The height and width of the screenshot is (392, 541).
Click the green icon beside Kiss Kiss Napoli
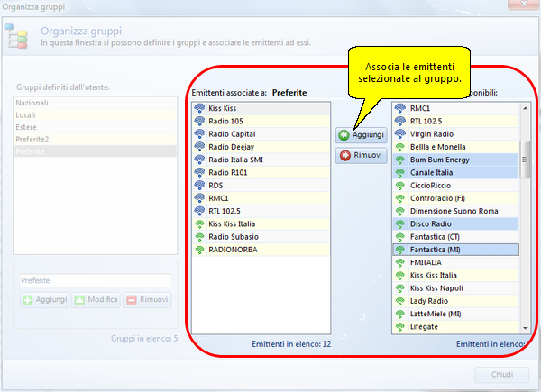coord(399,288)
